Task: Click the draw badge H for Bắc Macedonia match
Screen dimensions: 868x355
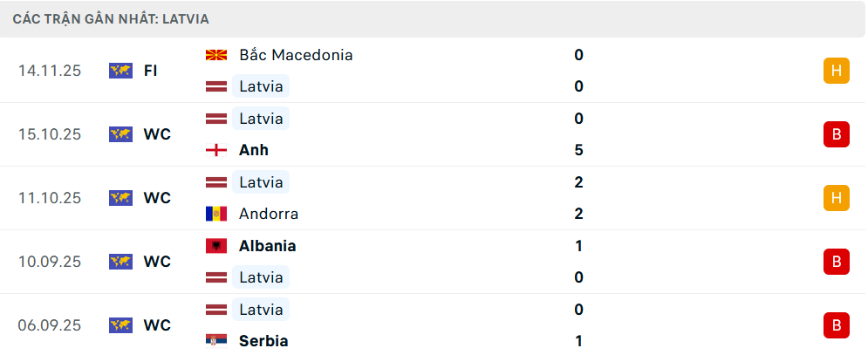Action: pyautogui.click(x=836, y=71)
